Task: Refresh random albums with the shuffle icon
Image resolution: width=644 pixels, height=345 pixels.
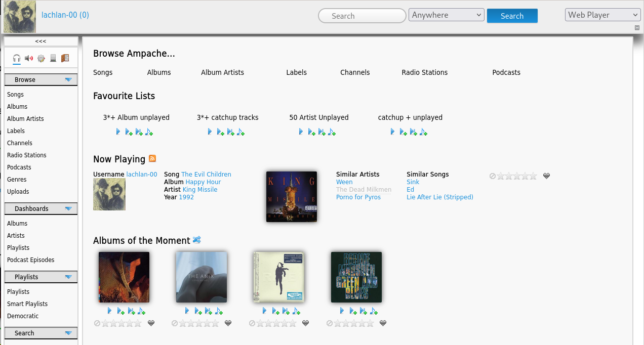Action: tap(197, 240)
